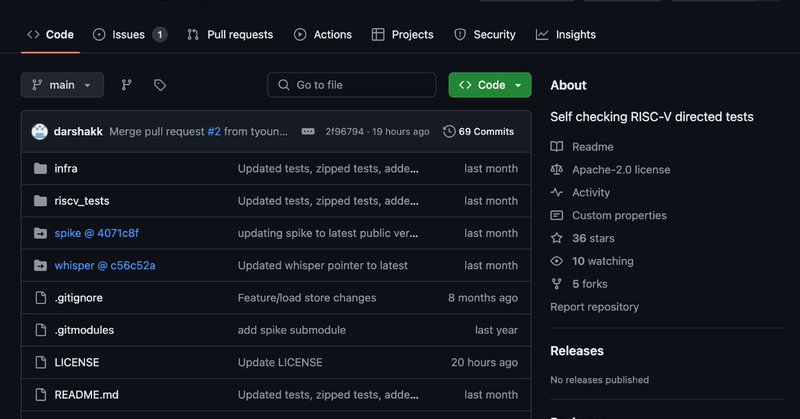Screen dimensions: 800x419
Task: Open commit 2f96794
Action: (344, 132)
